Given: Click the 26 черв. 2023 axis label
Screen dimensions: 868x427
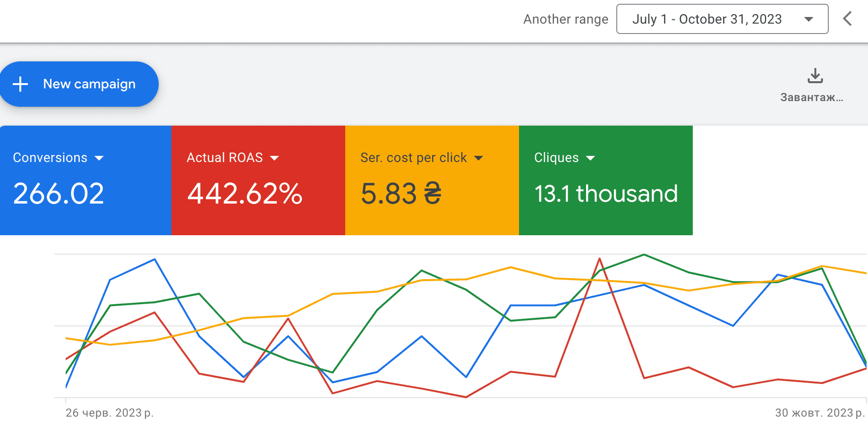Looking at the screenshot, I should tap(110, 413).
